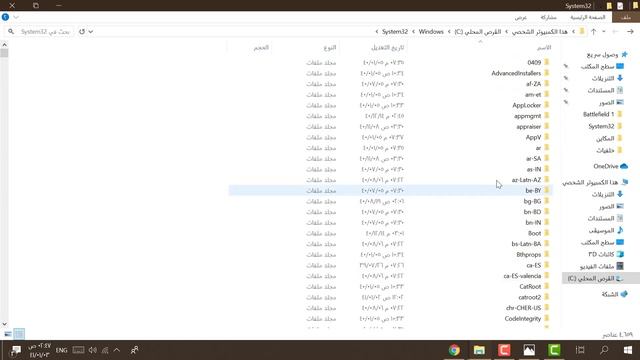The image size is (640, 360).
Task: Open the ملف ribbon tab
Action: [626, 17]
